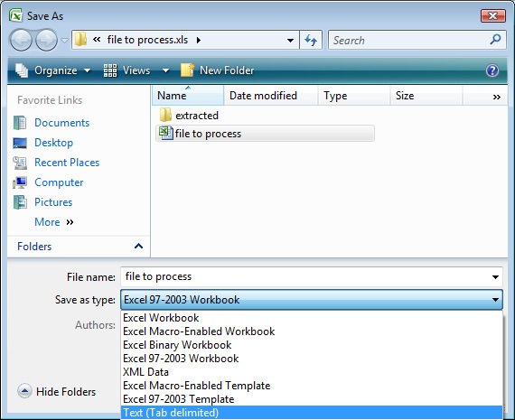Open Recent Places link
The height and width of the screenshot is (420, 515).
click(x=67, y=163)
